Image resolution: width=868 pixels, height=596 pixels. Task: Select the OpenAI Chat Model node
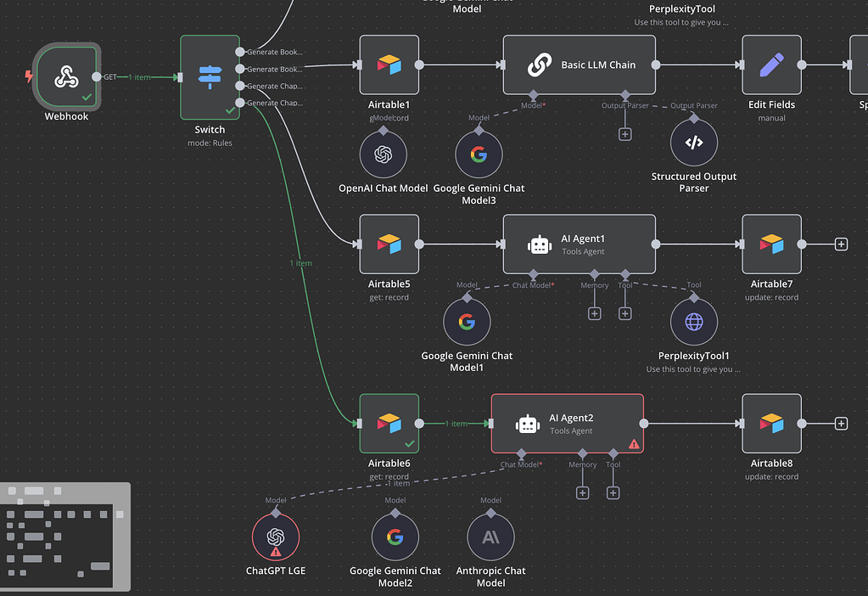384,154
